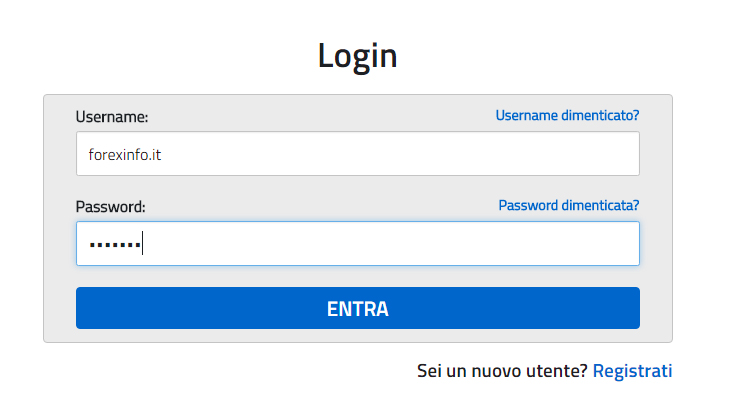Click the Username input field

pos(357,154)
